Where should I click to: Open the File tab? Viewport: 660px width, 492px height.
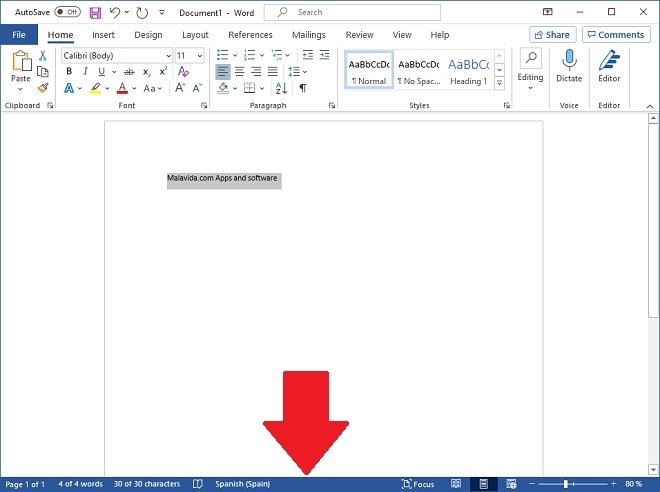point(19,35)
